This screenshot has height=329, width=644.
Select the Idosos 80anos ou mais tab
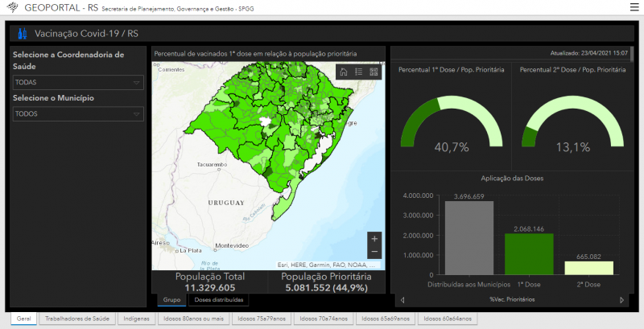(193, 319)
